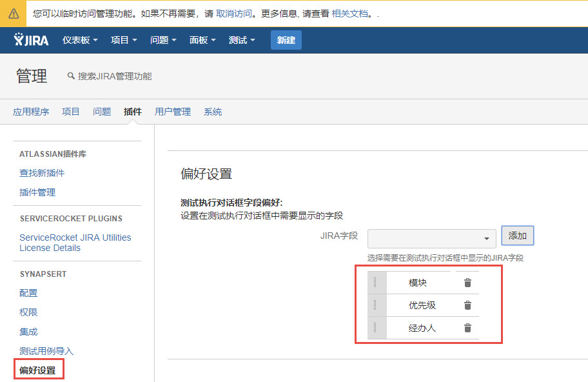Open the 面板 dropdown menu
The width and height of the screenshot is (588, 382).
click(x=202, y=40)
